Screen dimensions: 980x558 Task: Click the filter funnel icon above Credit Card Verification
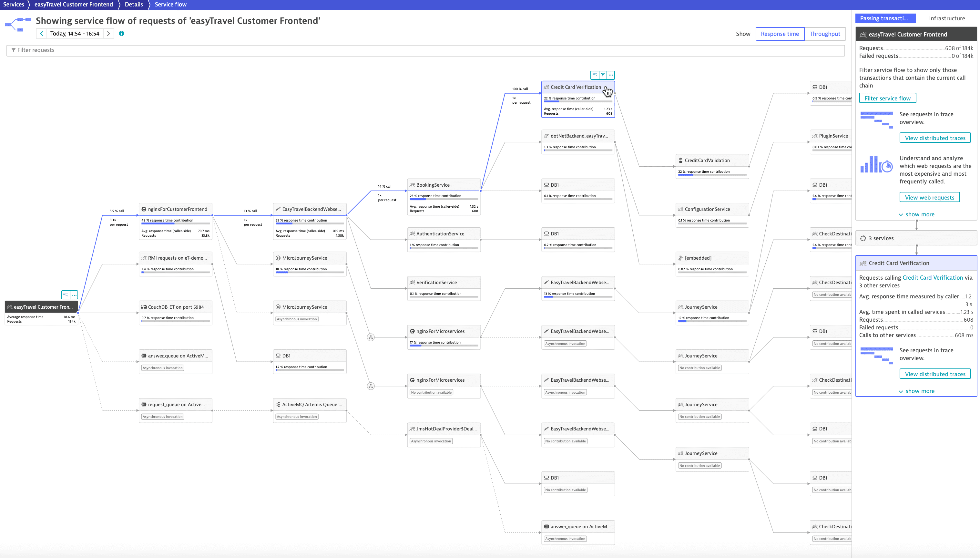[x=603, y=75]
